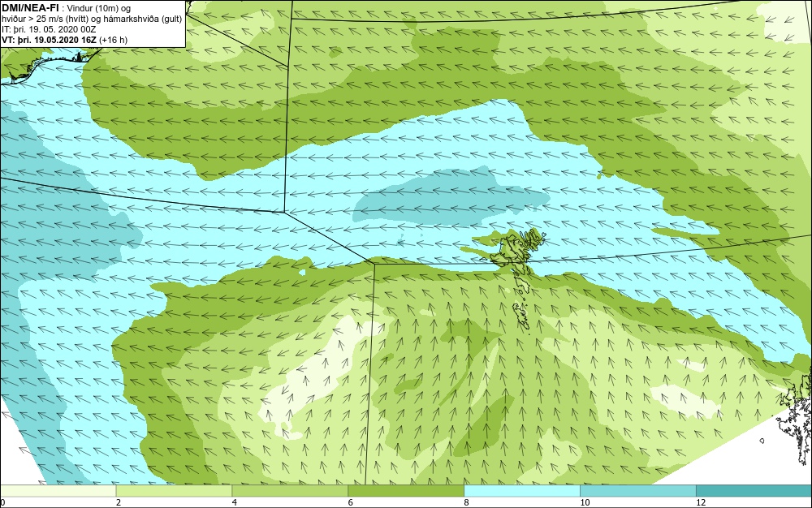The image size is (812, 508).
Task: Click the 'Vindur (10m) og' label
Action: coord(99,8)
